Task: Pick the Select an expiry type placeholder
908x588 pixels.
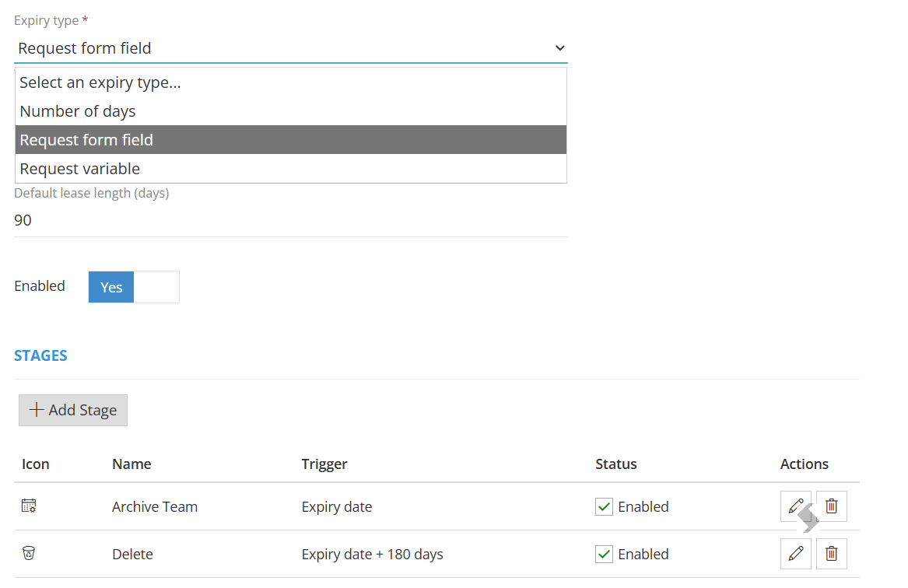Action: pos(291,82)
